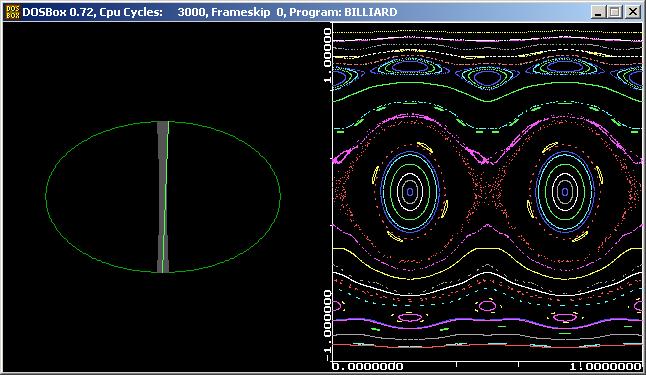Click the small magenta island at bottom center
Screen dimensions: 646x375
click(487, 306)
